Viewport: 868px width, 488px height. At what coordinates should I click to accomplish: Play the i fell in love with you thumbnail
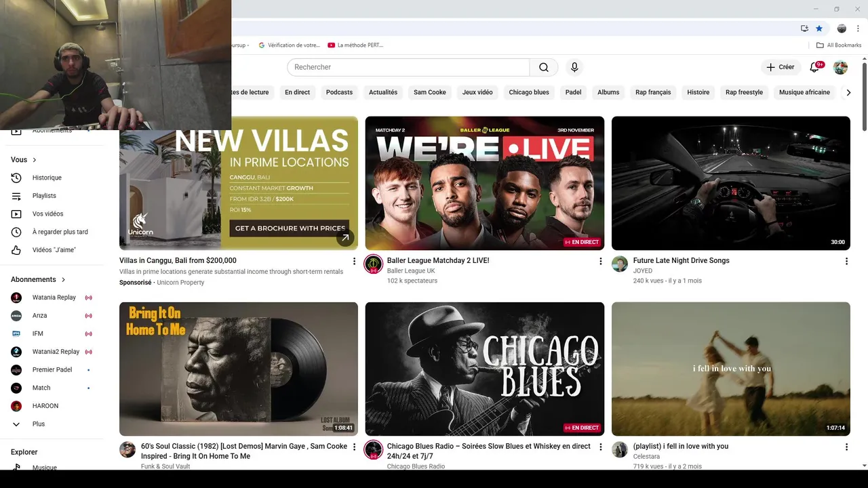pos(731,369)
